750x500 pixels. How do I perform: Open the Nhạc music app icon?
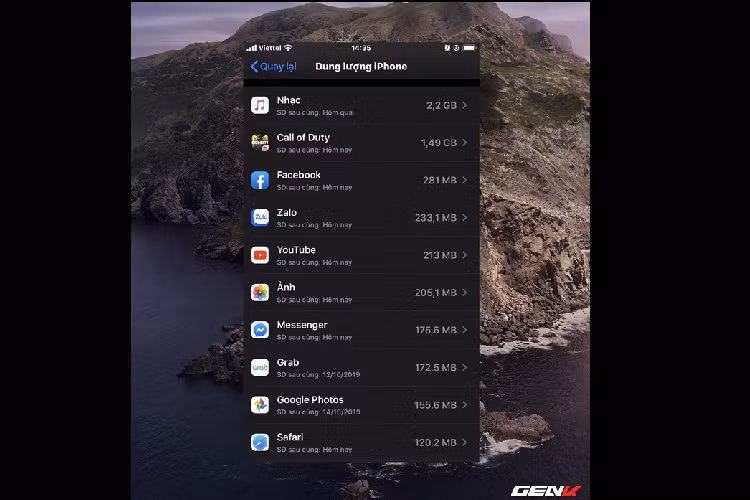(260, 105)
